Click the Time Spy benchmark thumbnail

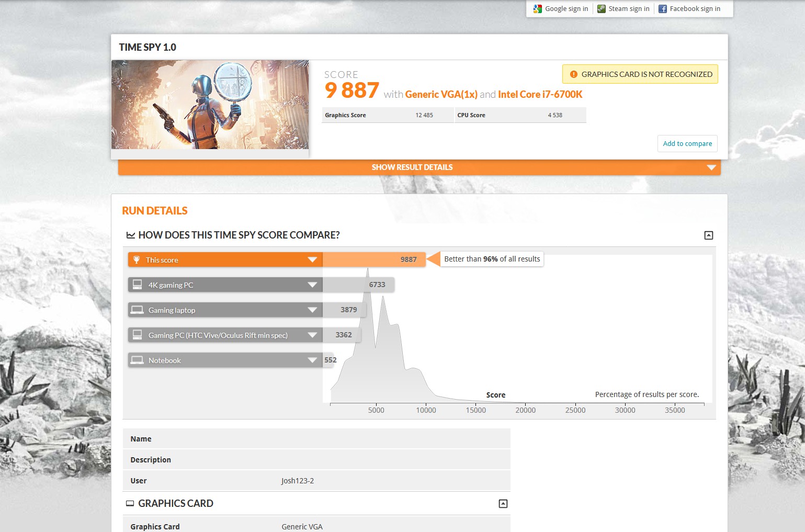[210, 105]
